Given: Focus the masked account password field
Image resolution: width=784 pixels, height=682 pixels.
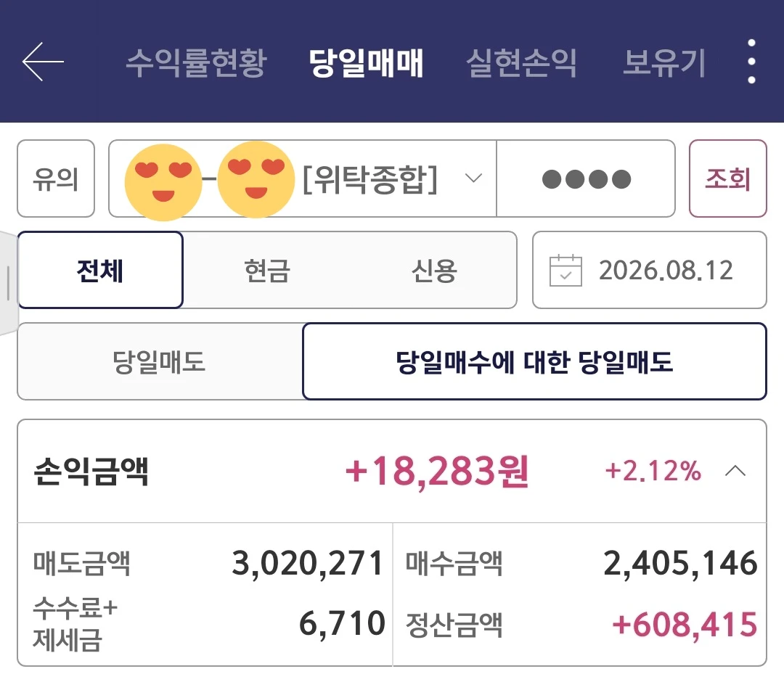Looking at the screenshot, I should [x=586, y=178].
